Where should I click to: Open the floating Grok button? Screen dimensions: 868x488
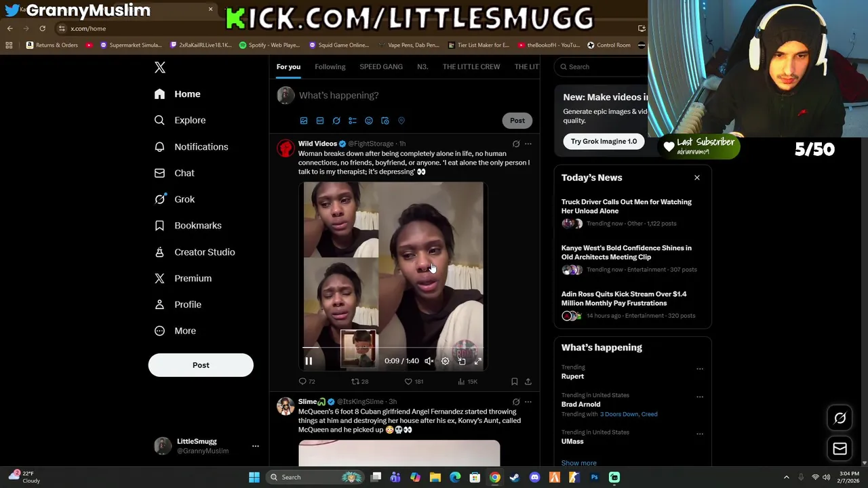point(840,418)
